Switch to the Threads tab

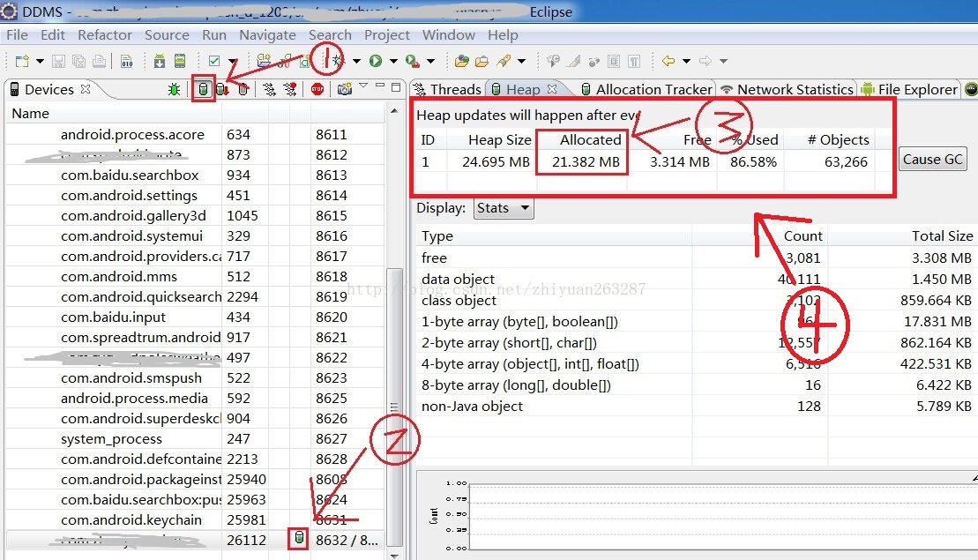click(448, 89)
